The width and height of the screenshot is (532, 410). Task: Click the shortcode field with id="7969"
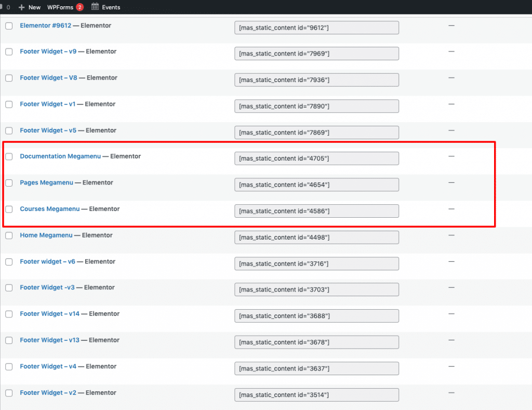point(316,54)
